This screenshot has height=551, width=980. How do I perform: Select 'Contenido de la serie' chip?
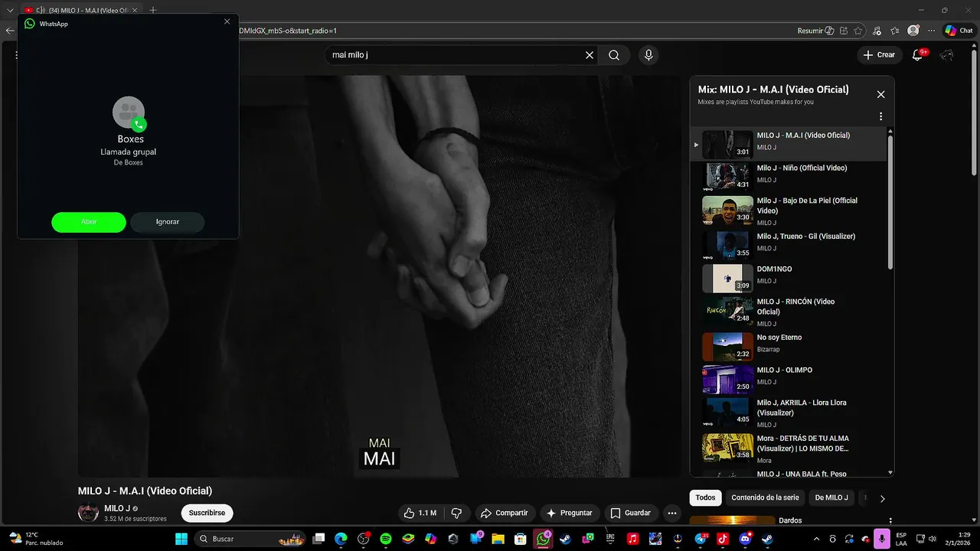pos(765,497)
